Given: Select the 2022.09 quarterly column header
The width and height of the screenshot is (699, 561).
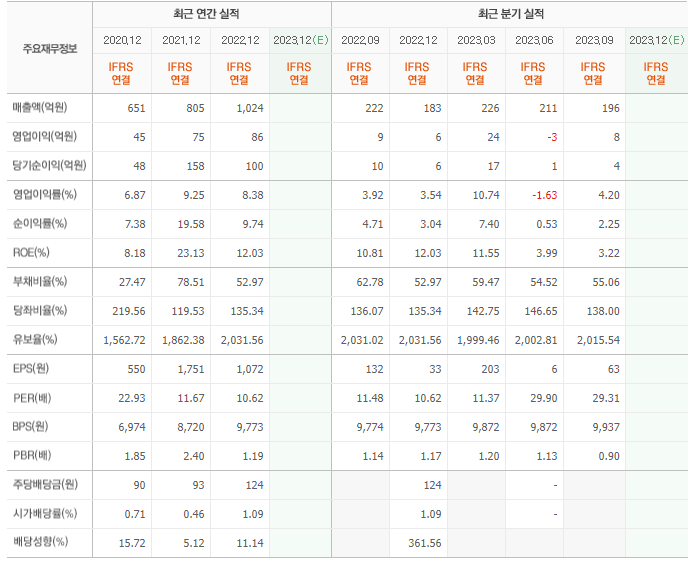Looking at the screenshot, I should 360,40.
